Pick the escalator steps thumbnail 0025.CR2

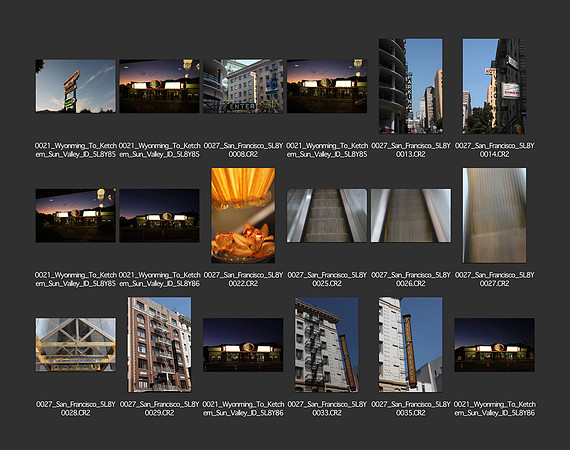click(327, 215)
